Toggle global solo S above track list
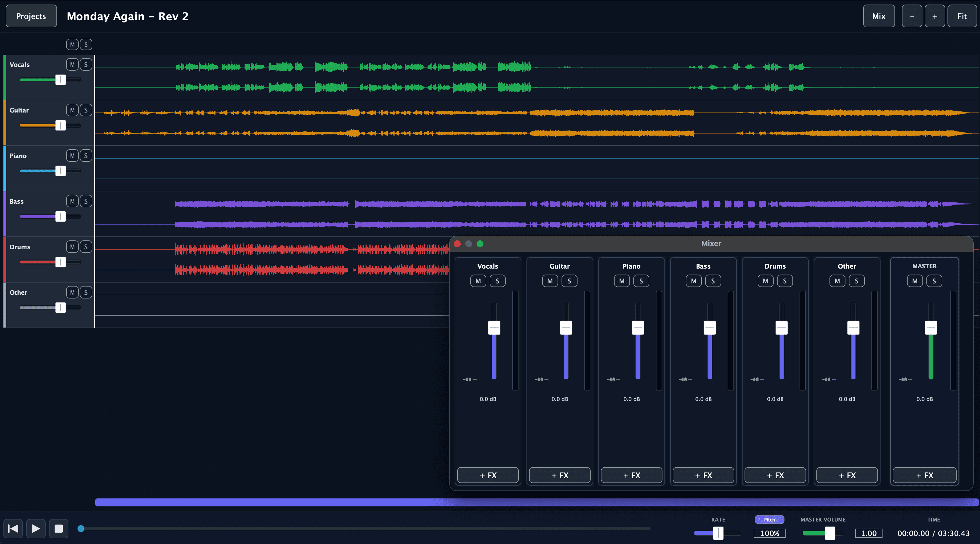 tap(86, 44)
